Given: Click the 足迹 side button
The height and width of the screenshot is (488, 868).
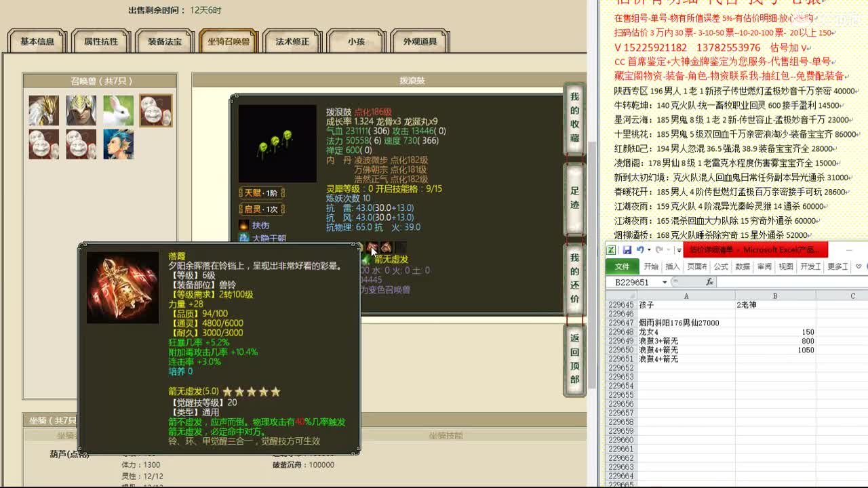Looking at the screenshot, I should [x=574, y=199].
